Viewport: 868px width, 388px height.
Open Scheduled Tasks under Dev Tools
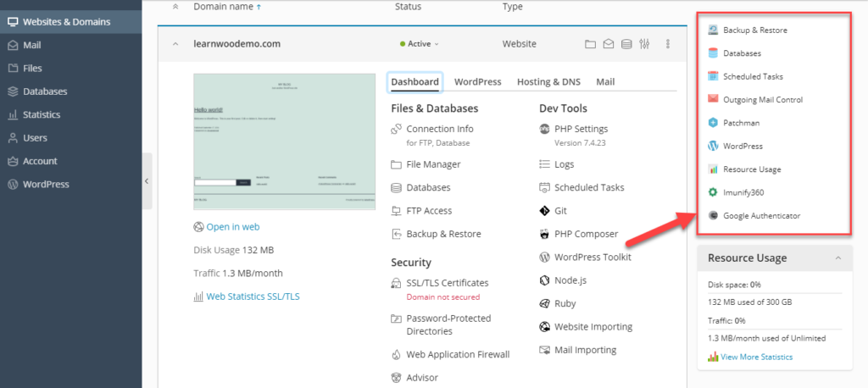[x=589, y=187]
